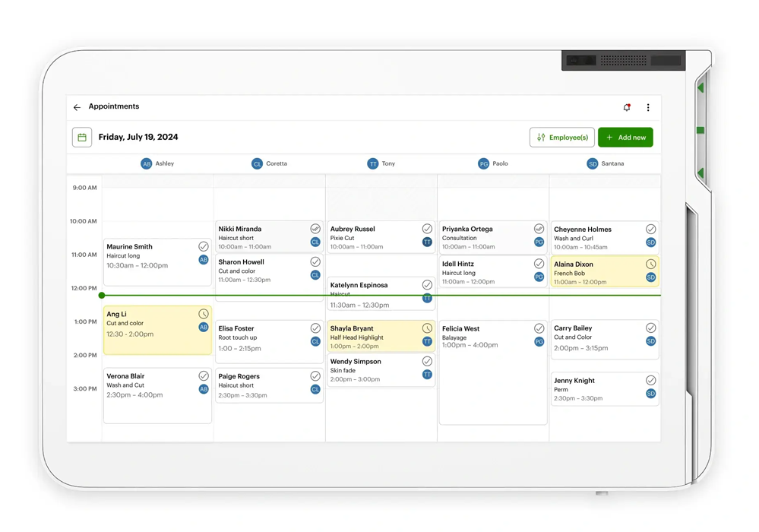The image size is (759, 532).
Task: Click the pending clock icon on Alaina Dixon
Action: pos(651,264)
